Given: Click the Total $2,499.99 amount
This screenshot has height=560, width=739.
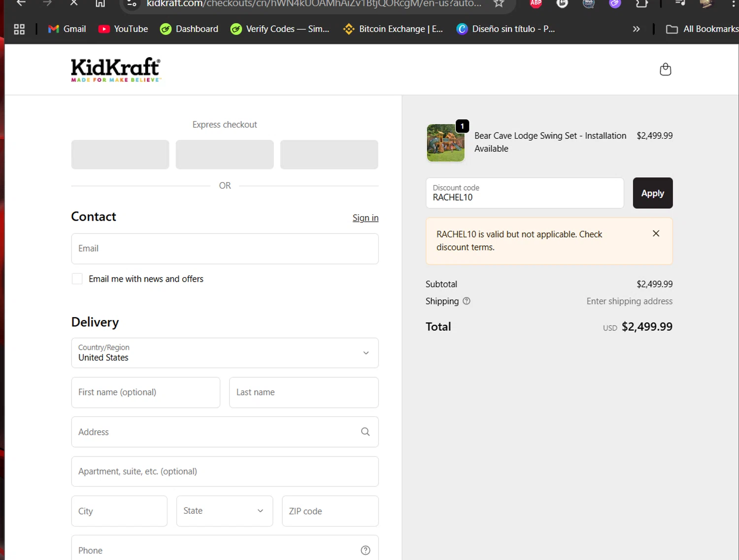Looking at the screenshot, I should [647, 327].
